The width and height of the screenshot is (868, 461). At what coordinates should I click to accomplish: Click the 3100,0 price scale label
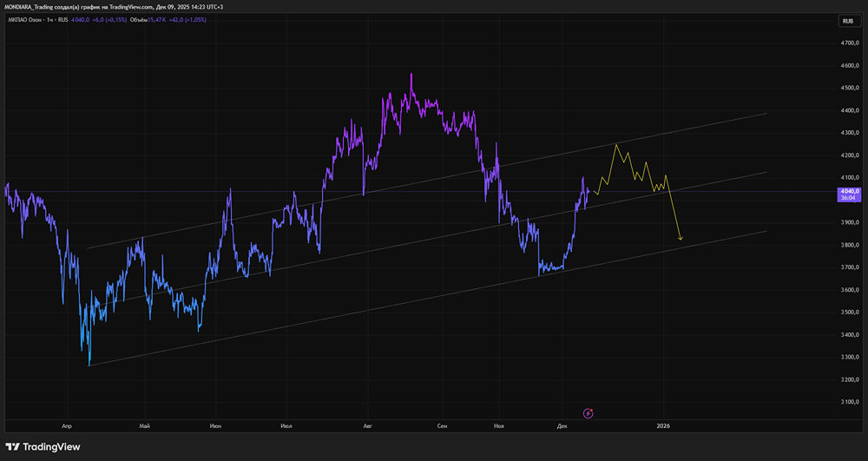(849, 402)
